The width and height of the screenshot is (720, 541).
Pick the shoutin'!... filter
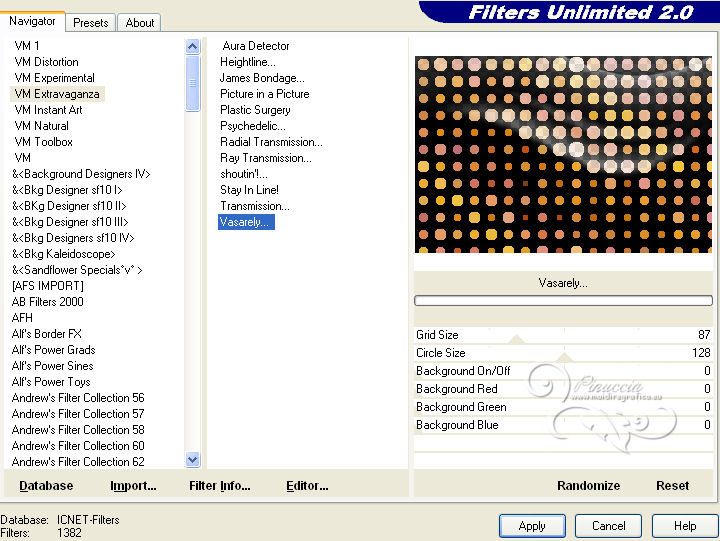click(244, 174)
